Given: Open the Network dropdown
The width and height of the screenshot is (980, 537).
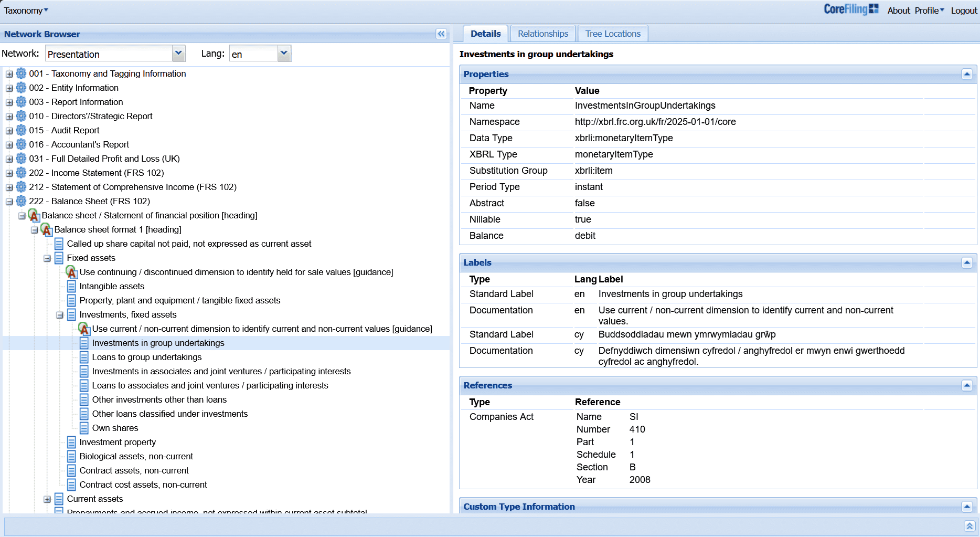Looking at the screenshot, I should point(178,53).
